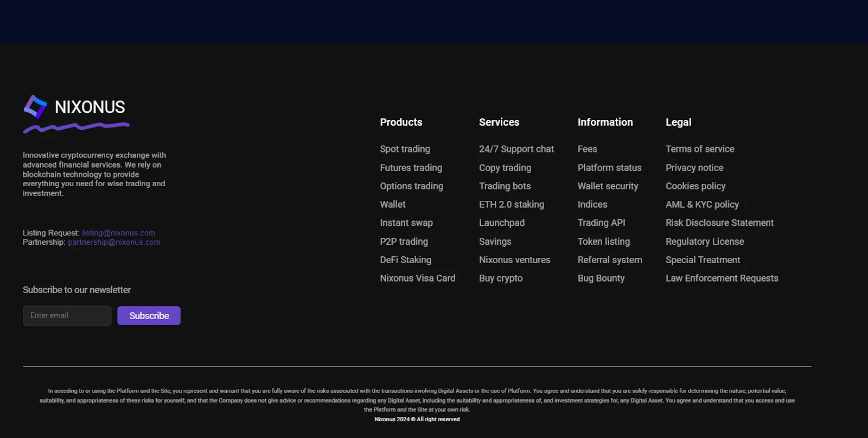The width and height of the screenshot is (868, 438).
Task: Open Instant swap
Action: click(x=406, y=223)
